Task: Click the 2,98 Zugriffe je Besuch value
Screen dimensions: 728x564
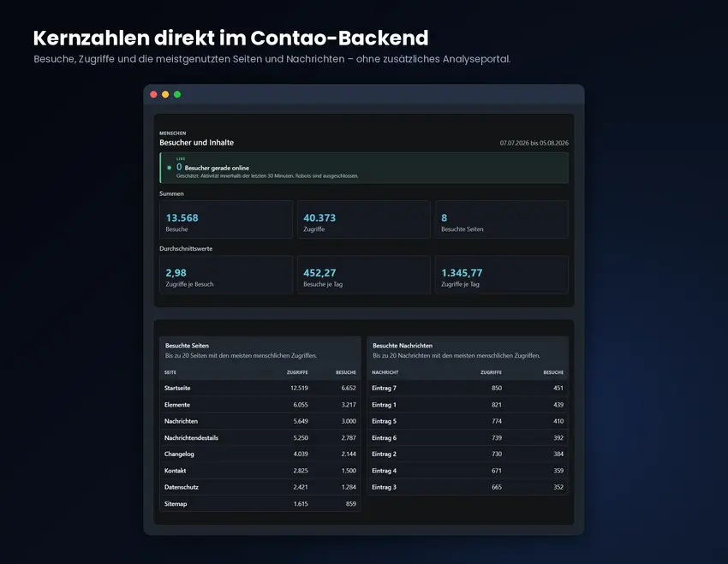Action: 176,273
